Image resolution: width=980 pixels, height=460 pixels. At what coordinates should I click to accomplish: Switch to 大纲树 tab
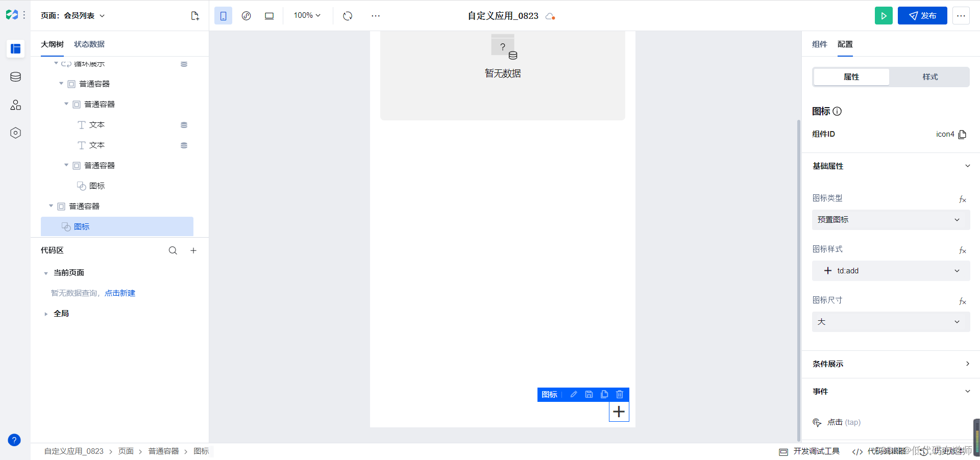point(52,44)
